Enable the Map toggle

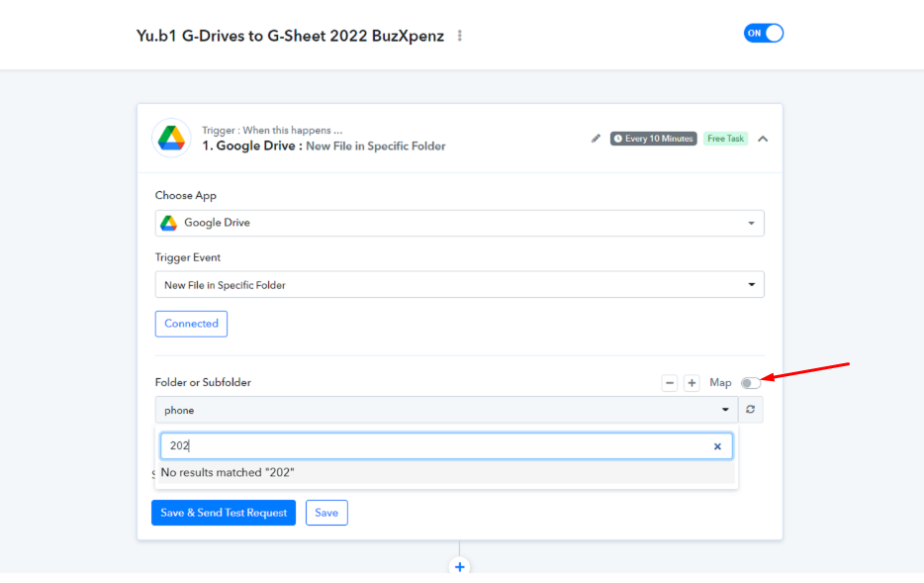pyautogui.click(x=750, y=383)
